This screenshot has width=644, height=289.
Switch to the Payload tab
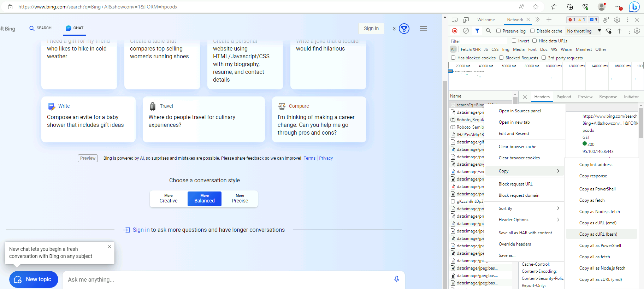[x=563, y=97]
